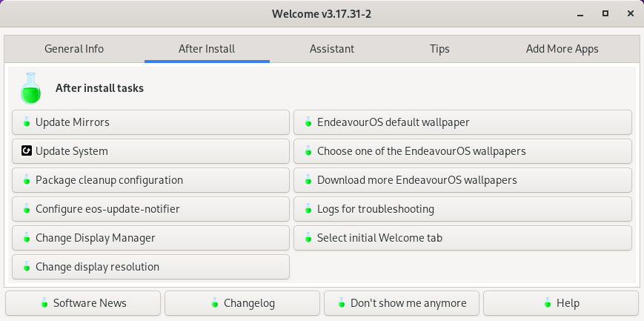644x321 pixels.
Task: Open Package cleanup configuration
Action: (150, 180)
